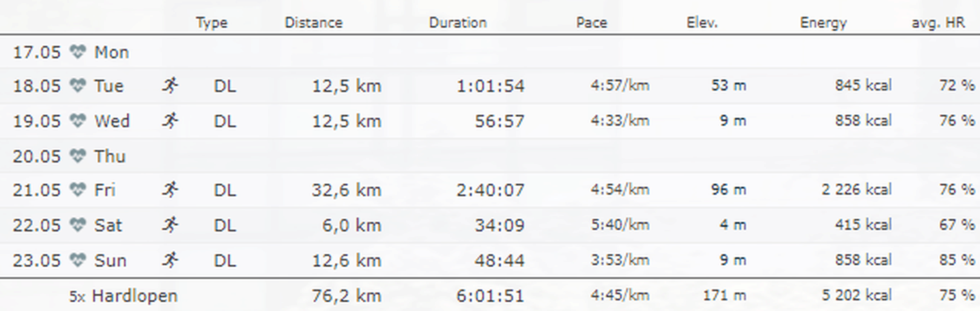Screen dimensions: 980x311
Task: Click the running icon on Saturday's row
Action: (170, 225)
